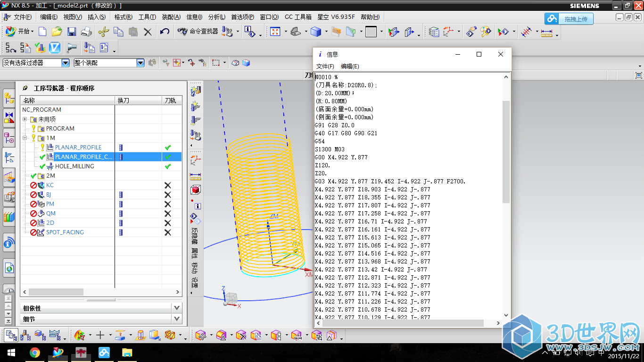The height and width of the screenshot is (362, 644).
Task: Open 文件(F) menu in 信息 window
Action: pyautogui.click(x=325, y=66)
